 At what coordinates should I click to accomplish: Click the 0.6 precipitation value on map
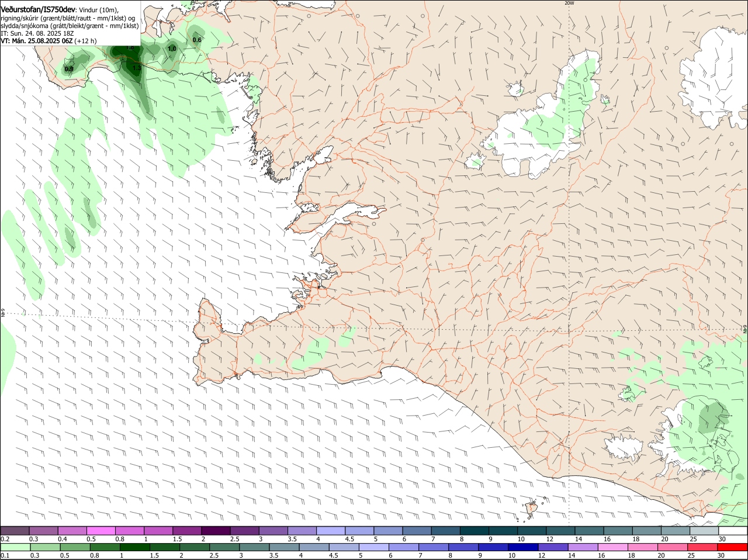coord(197,40)
